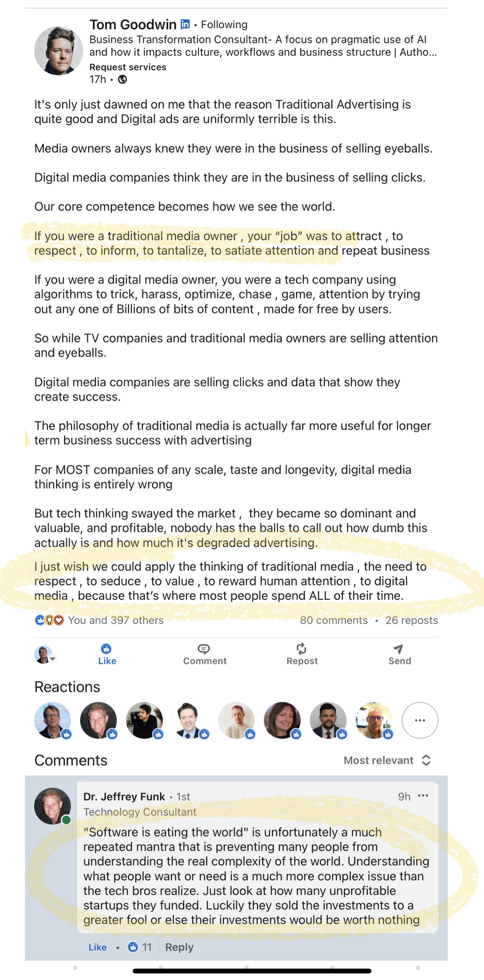The height and width of the screenshot is (980, 484).
Task: Tap the Send paper plane icon
Action: point(399,649)
